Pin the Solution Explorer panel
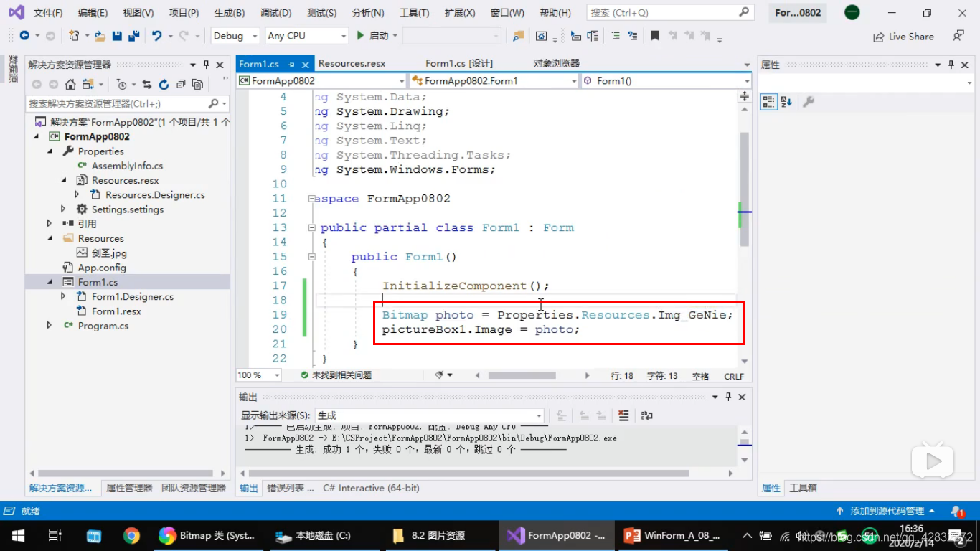The image size is (980, 551). point(207,65)
